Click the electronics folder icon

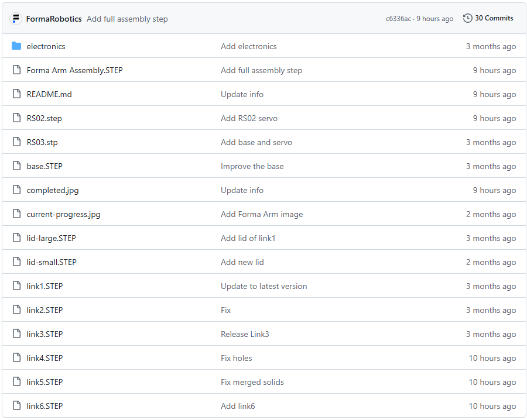click(x=16, y=46)
